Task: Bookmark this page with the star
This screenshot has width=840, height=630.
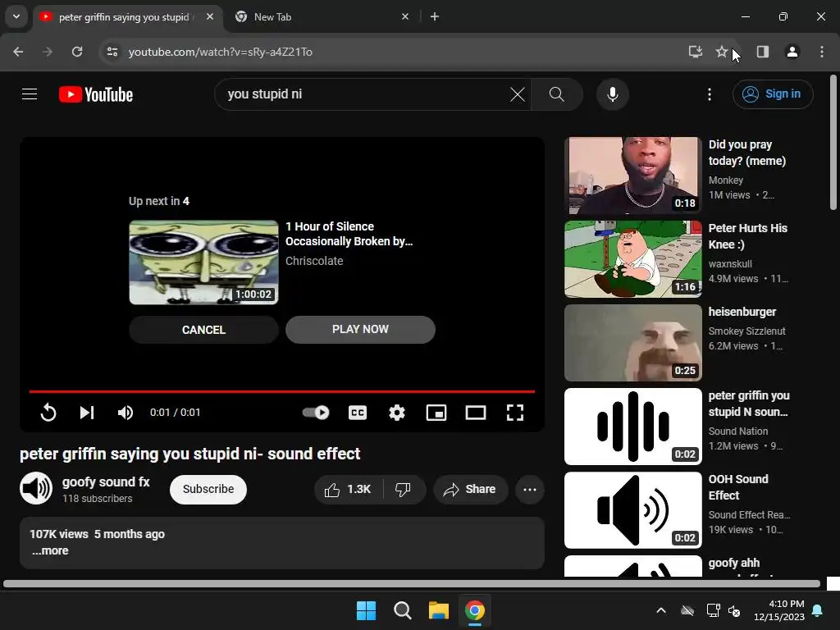Action: point(722,52)
